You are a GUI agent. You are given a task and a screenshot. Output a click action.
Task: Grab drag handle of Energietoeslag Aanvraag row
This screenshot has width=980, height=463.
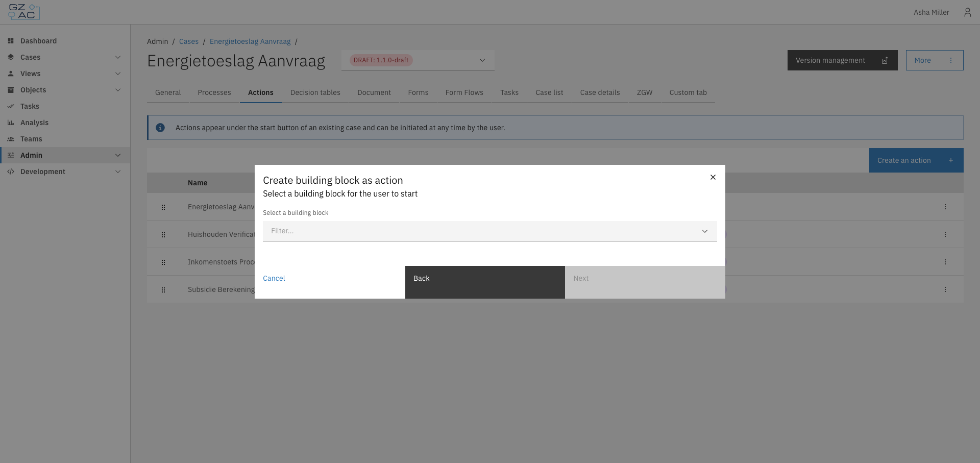tap(163, 207)
